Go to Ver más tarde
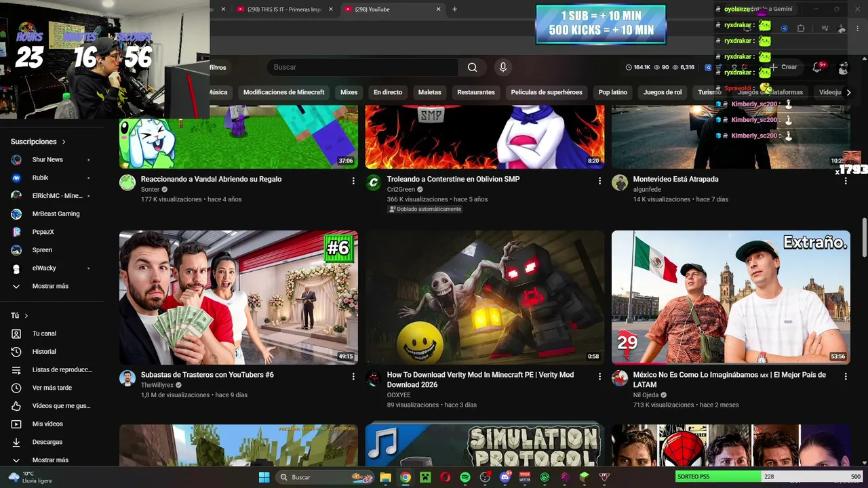Screen dimensions: 868x488 [52, 388]
